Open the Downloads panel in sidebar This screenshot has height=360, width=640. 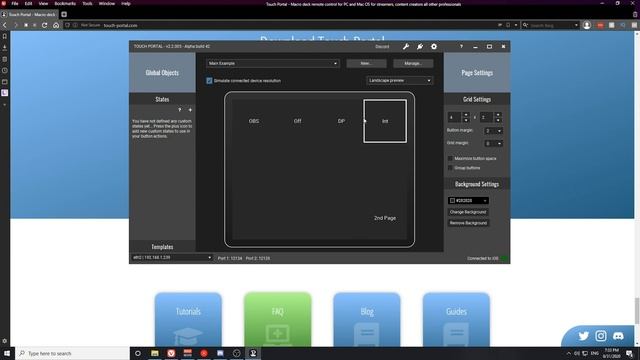click(x=4, y=48)
